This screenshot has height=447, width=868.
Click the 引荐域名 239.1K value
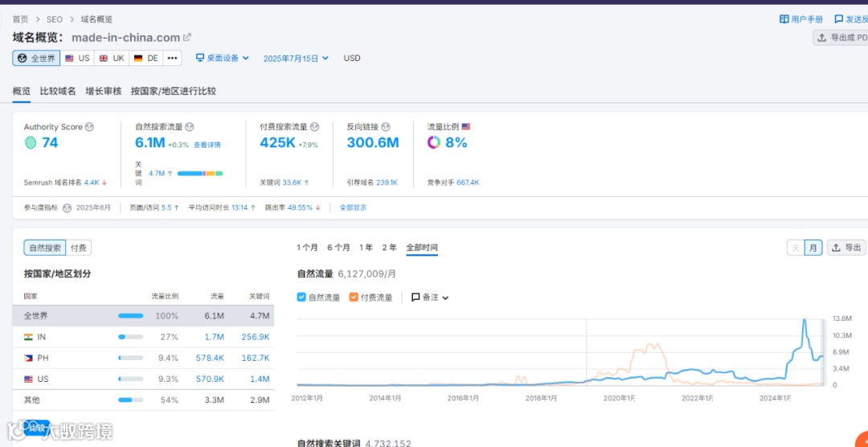(x=387, y=182)
